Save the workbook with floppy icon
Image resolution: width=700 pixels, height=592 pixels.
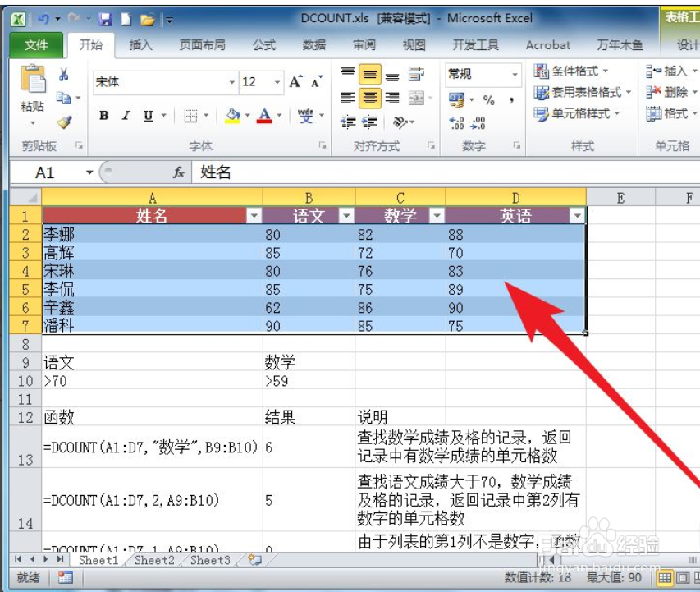(x=105, y=19)
